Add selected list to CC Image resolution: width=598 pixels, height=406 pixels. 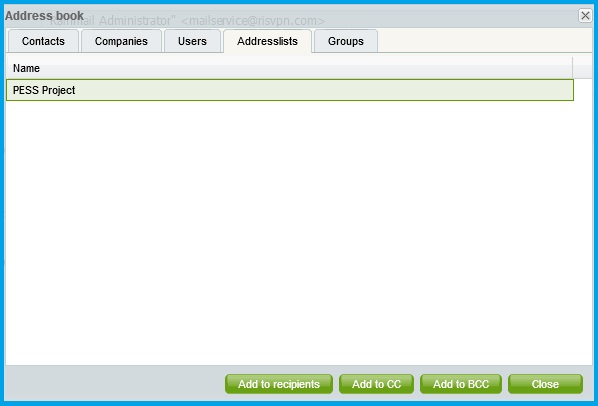click(x=376, y=384)
